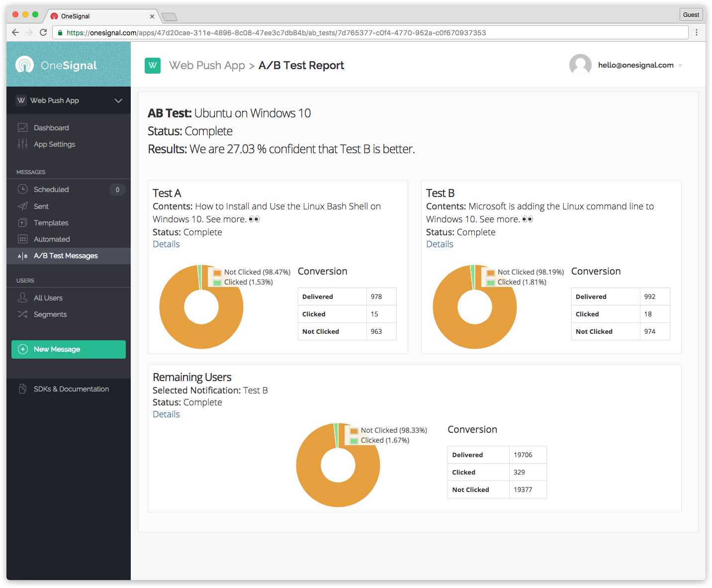Click the Remaining Users donut chart
The image size is (712, 588).
coord(338,465)
